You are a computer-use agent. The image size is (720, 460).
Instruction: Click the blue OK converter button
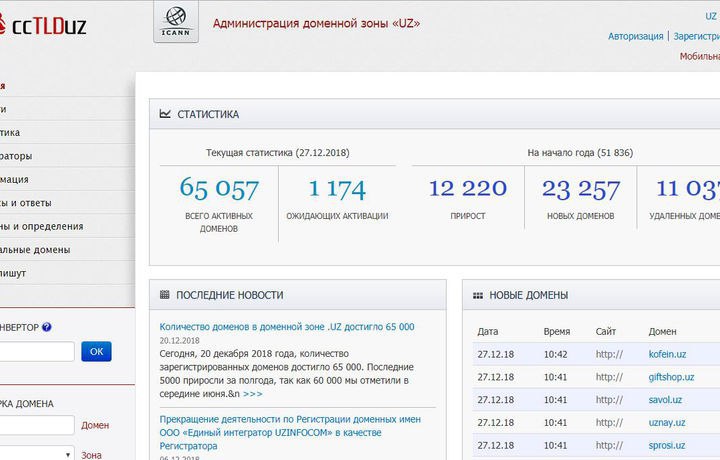pos(96,352)
